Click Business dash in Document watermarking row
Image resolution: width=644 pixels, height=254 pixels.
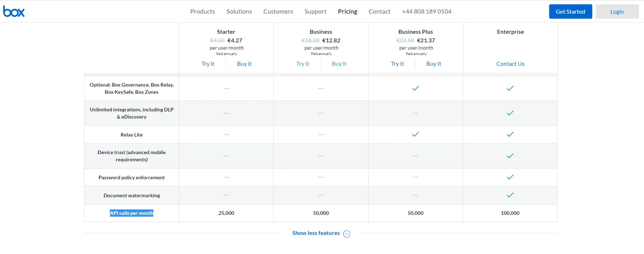point(321,195)
